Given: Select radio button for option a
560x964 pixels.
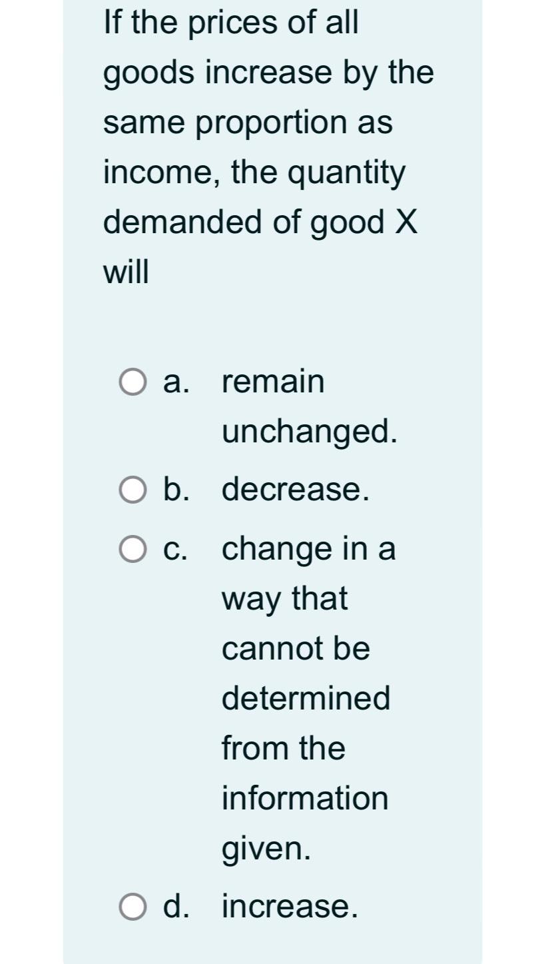Looking at the screenshot, I should (x=134, y=381).
